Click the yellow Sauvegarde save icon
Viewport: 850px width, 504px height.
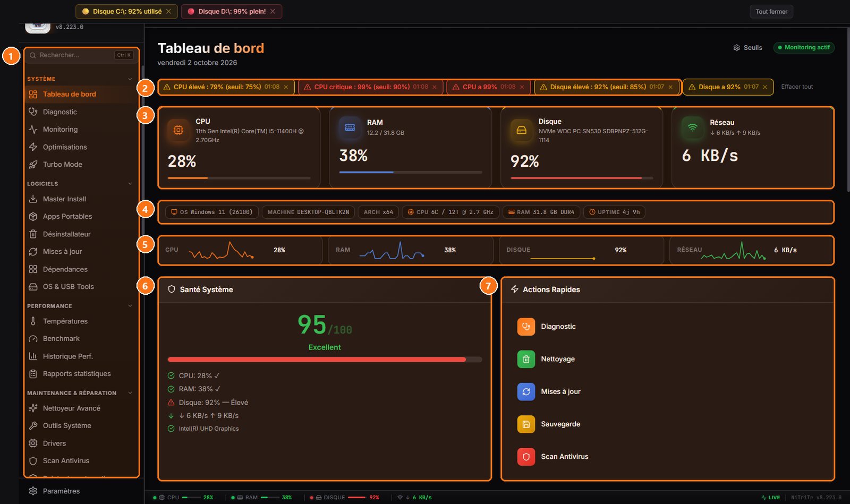[526, 424]
